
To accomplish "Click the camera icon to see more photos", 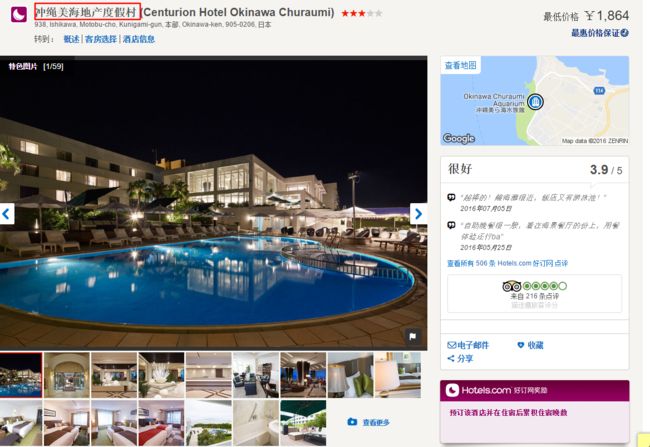I will coord(352,422).
